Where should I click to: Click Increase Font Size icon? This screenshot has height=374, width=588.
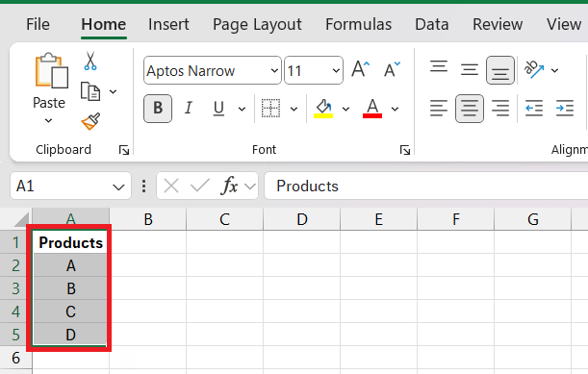pyautogui.click(x=360, y=69)
